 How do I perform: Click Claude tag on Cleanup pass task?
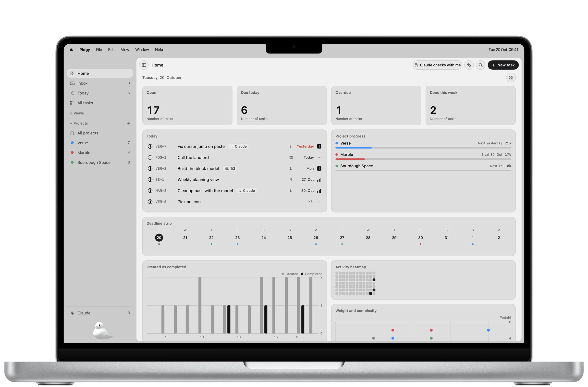coord(246,190)
